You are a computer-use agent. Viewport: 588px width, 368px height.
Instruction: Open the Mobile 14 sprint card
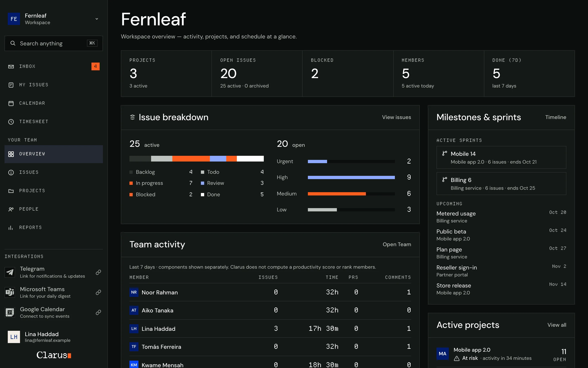click(x=501, y=157)
